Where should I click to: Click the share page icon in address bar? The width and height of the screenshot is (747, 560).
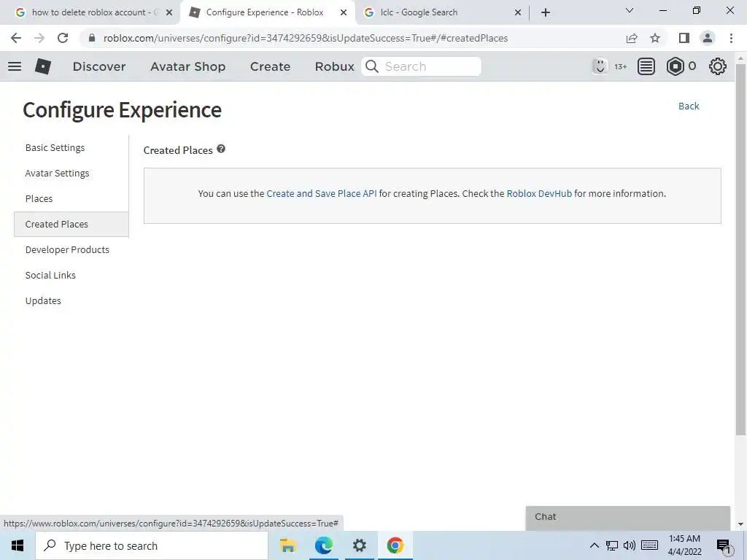tap(632, 38)
